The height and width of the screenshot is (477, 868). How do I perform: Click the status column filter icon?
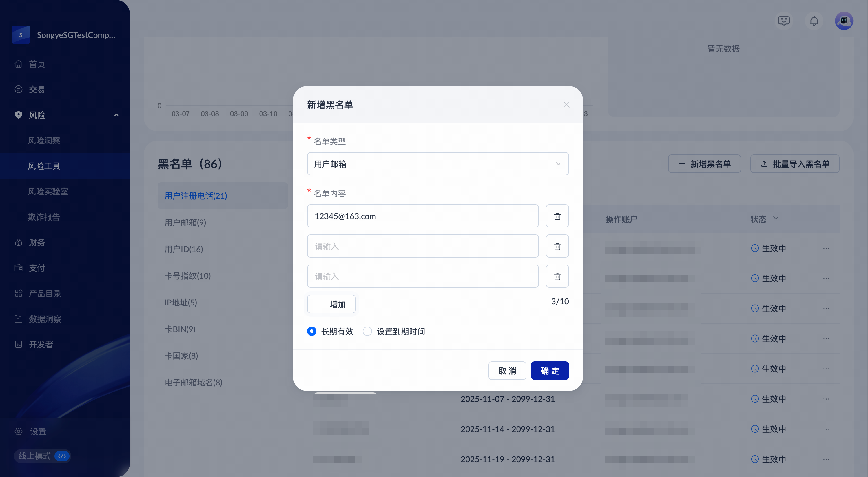tap(776, 219)
